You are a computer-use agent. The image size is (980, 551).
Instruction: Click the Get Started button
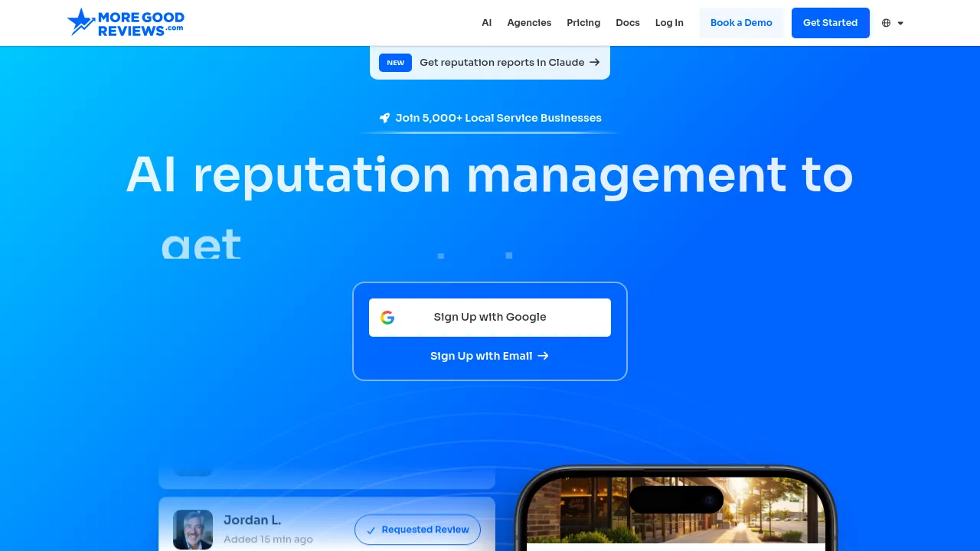tap(831, 23)
